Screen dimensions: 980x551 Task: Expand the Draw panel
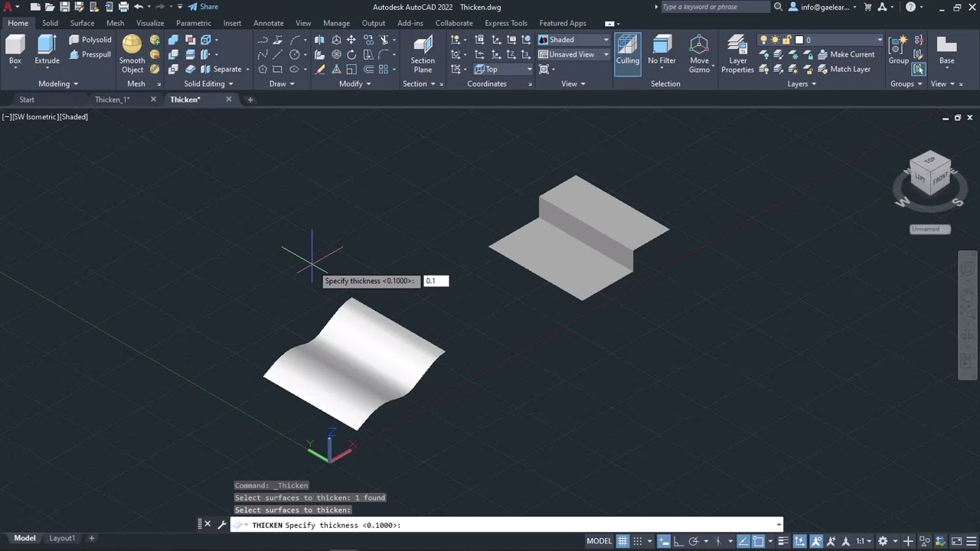coord(282,83)
